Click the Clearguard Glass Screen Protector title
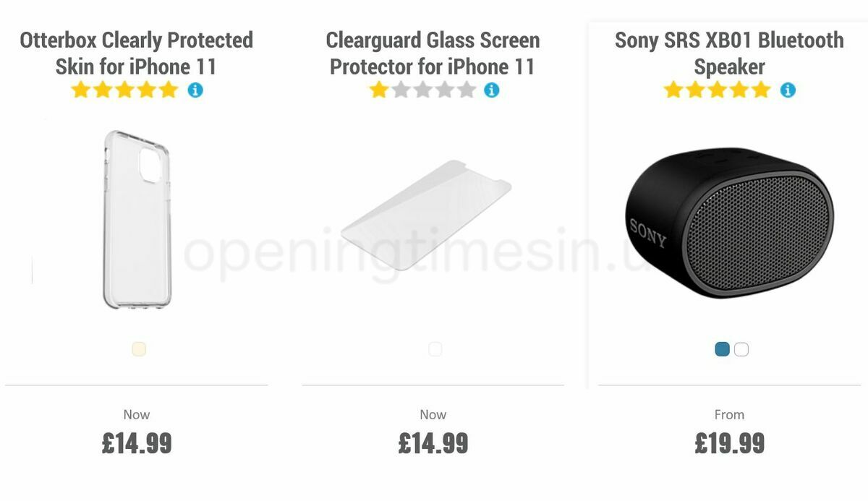The image size is (868, 501). [433, 53]
